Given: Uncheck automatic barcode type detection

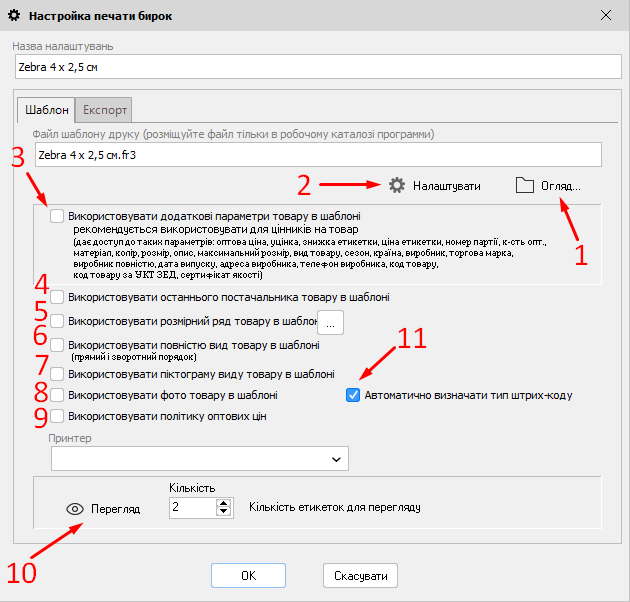Looking at the screenshot, I should 353,395.
